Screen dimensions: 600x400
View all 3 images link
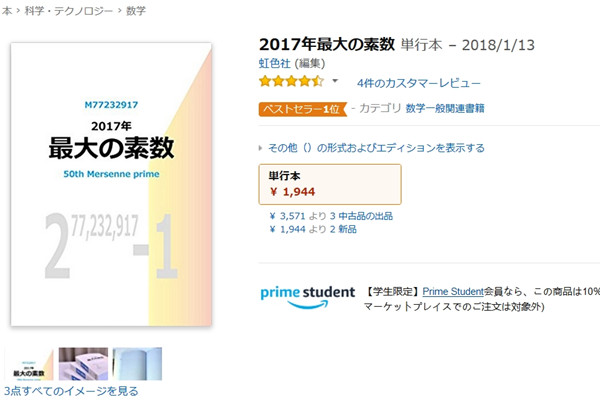tap(71, 391)
